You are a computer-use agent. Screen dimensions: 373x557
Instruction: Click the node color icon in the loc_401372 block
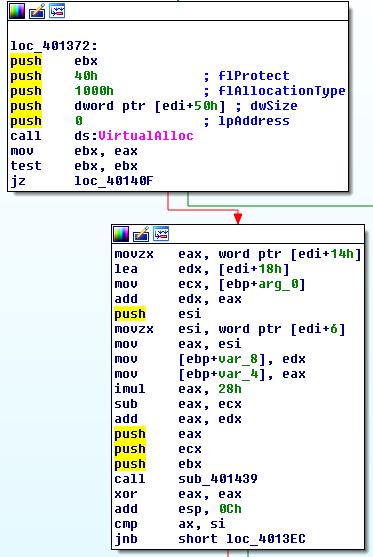17,11
